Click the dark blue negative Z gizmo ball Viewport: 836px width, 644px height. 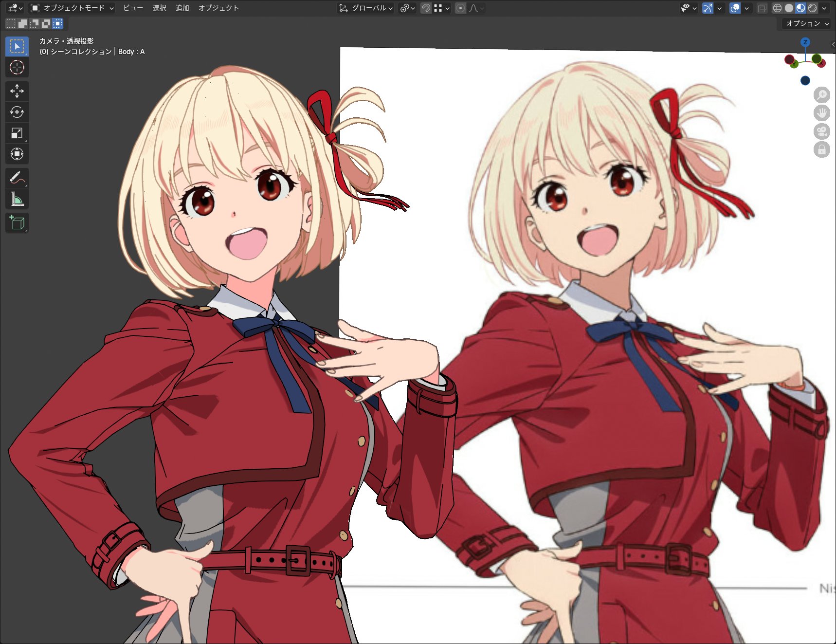pos(805,80)
